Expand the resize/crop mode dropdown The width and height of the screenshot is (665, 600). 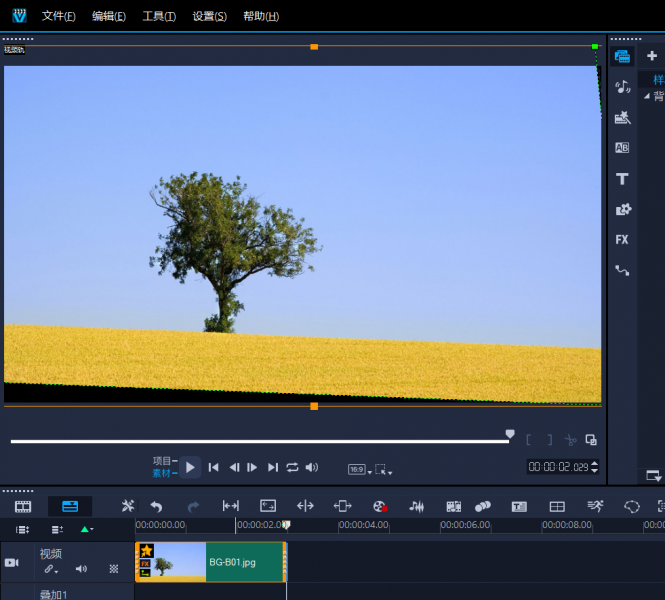tap(383, 469)
